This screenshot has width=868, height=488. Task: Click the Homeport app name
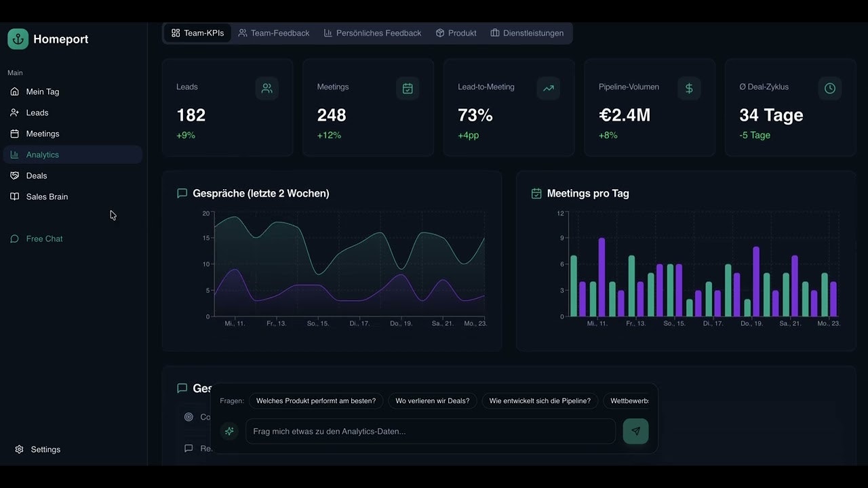(x=61, y=39)
